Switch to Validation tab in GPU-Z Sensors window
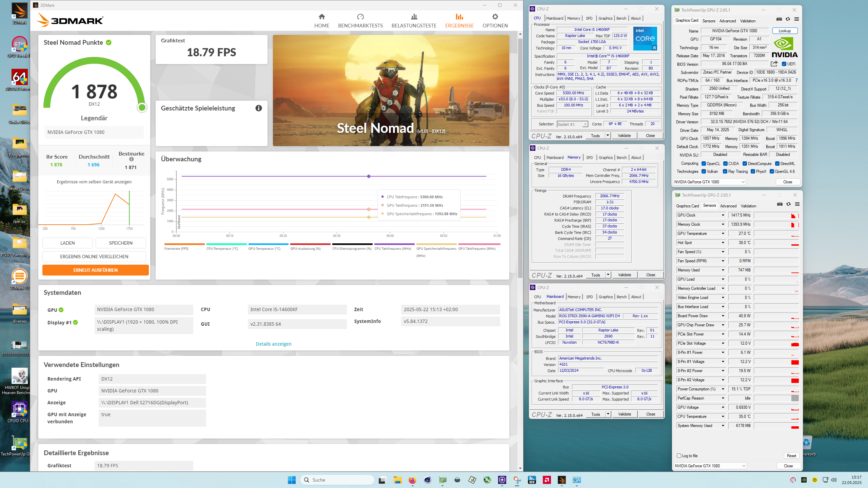This screenshot has width=868, height=488. coord(748,206)
